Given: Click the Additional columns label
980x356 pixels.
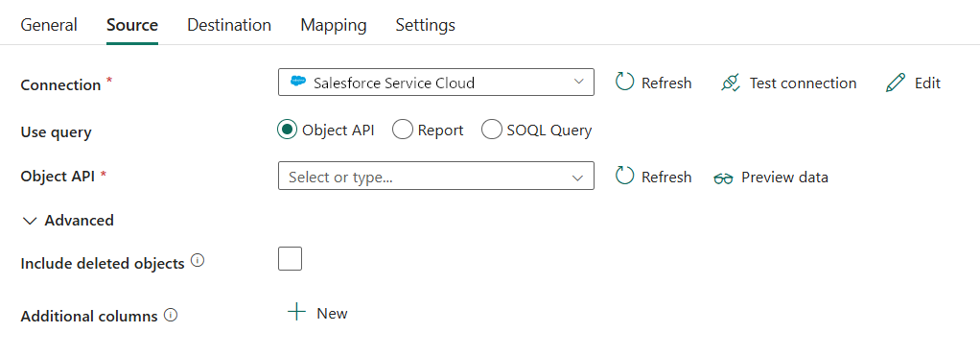Looking at the screenshot, I should tap(89, 317).
